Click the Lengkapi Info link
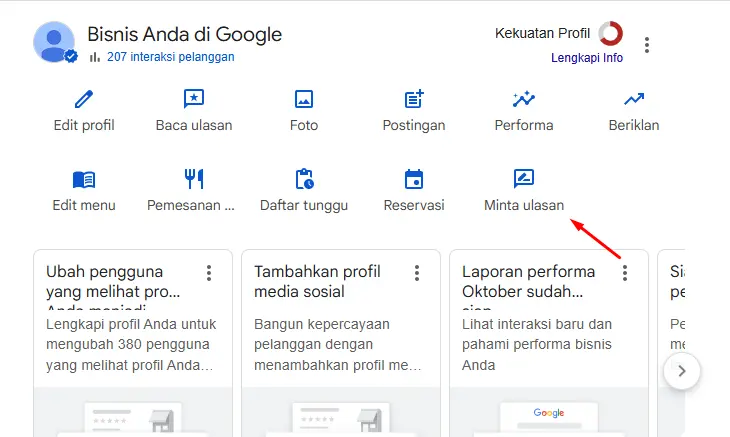 (x=587, y=58)
